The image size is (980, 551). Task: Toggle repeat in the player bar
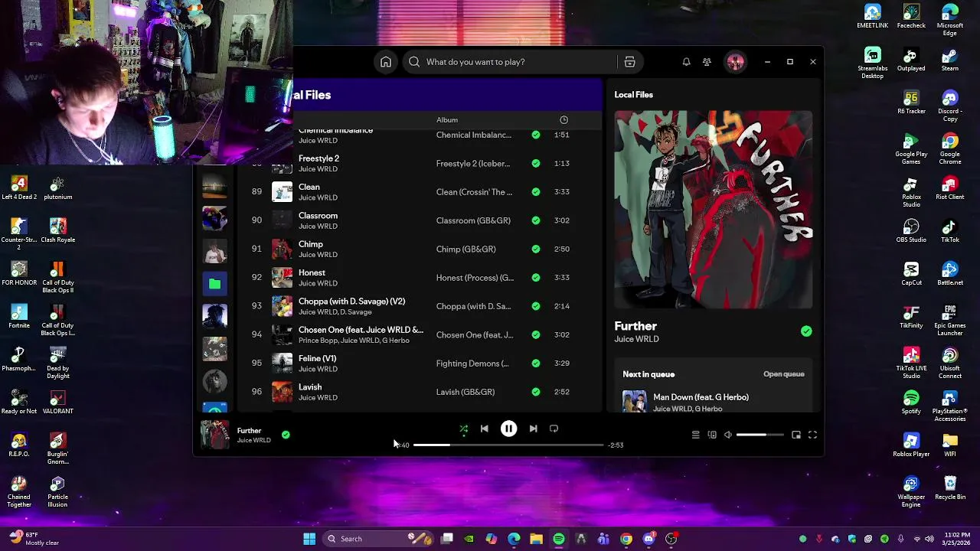pos(554,429)
